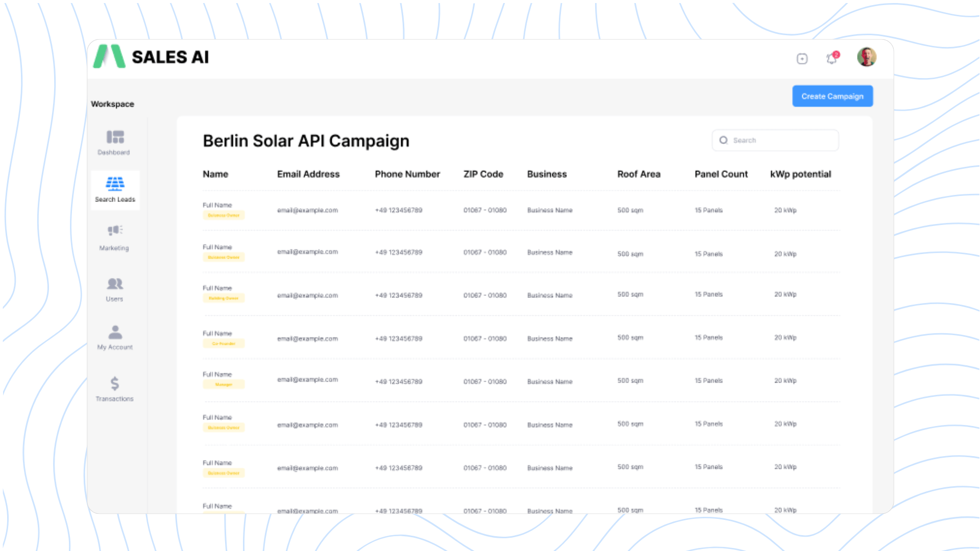The height and width of the screenshot is (551, 980).
Task: Open the Marketing megaphone icon
Action: click(115, 230)
